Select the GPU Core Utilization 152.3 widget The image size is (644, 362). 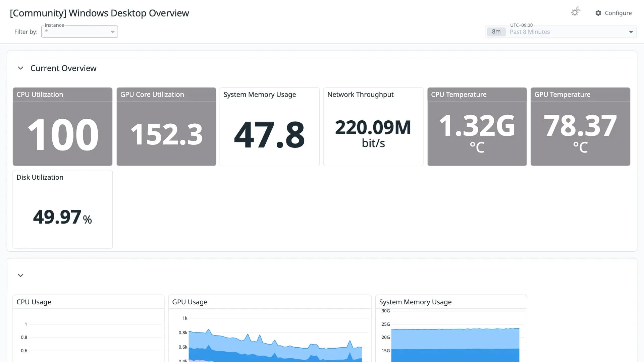coord(166,127)
